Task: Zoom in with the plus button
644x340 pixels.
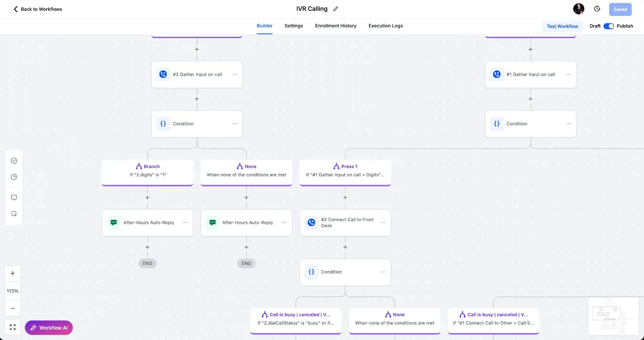Action: coord(13,273)
